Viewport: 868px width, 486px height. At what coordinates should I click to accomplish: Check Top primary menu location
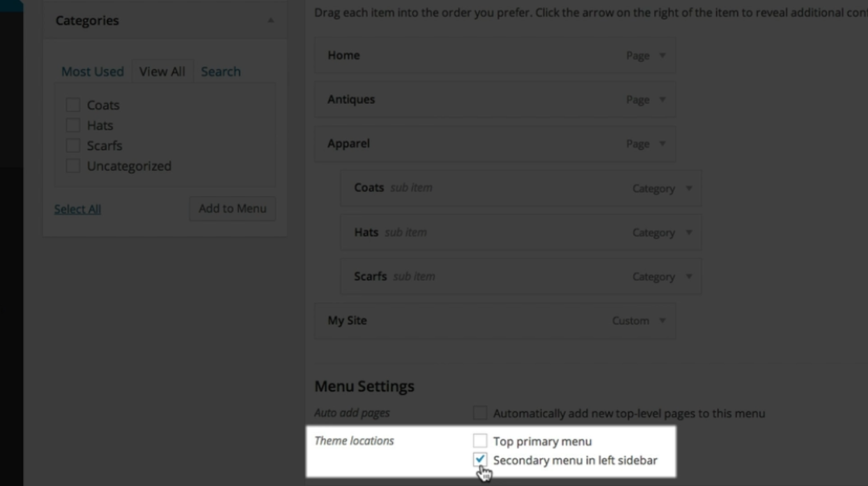[480, 441]
